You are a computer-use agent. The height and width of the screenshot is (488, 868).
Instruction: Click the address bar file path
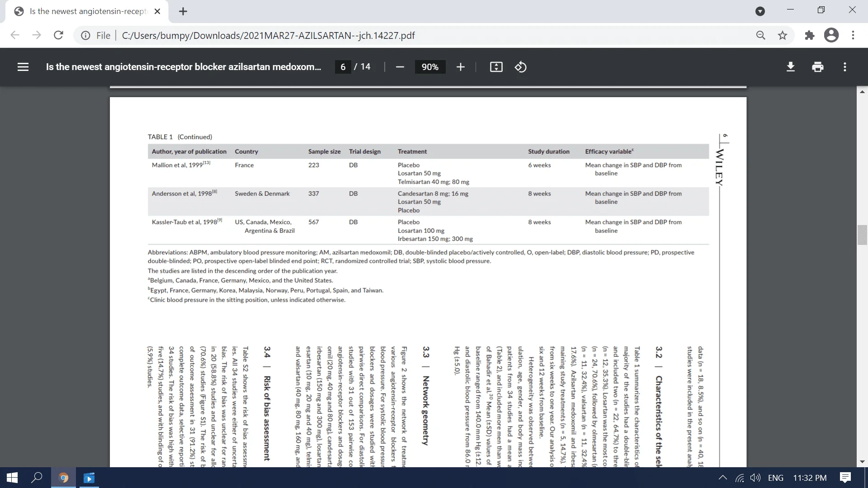pyautogui.click(x=268, y=35)
